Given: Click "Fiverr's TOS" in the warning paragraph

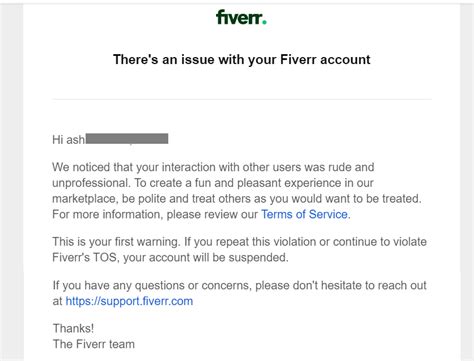Looking at the screenshot, I should point(84,257).
